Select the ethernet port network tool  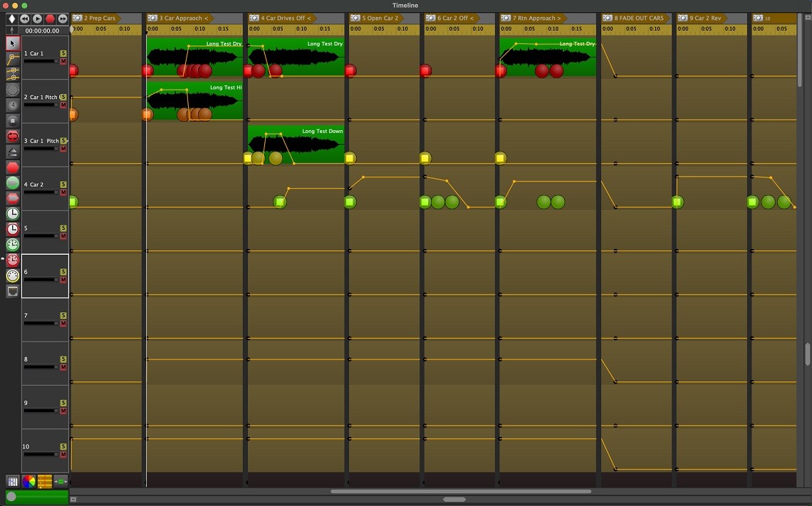tap(12, 291)
